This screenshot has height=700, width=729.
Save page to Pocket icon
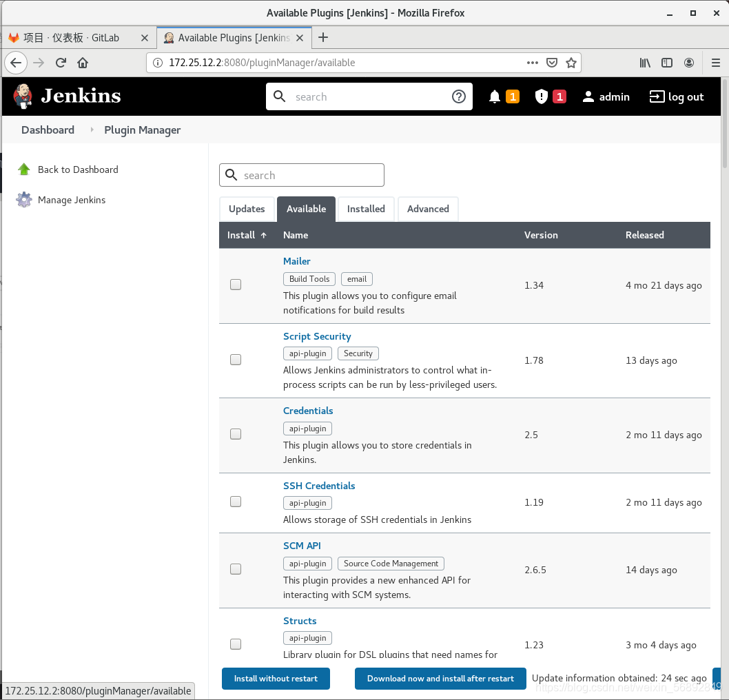[x=552, y=63]
